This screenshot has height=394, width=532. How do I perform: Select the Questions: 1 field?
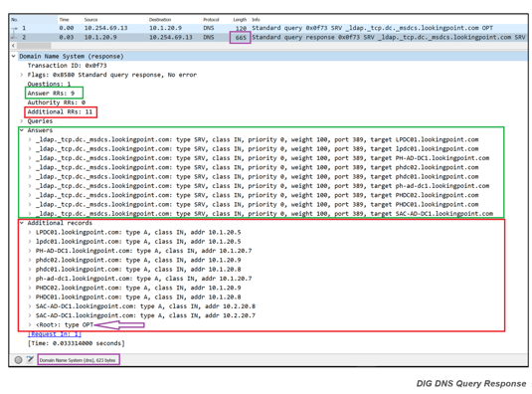click(x=49, y=84)
